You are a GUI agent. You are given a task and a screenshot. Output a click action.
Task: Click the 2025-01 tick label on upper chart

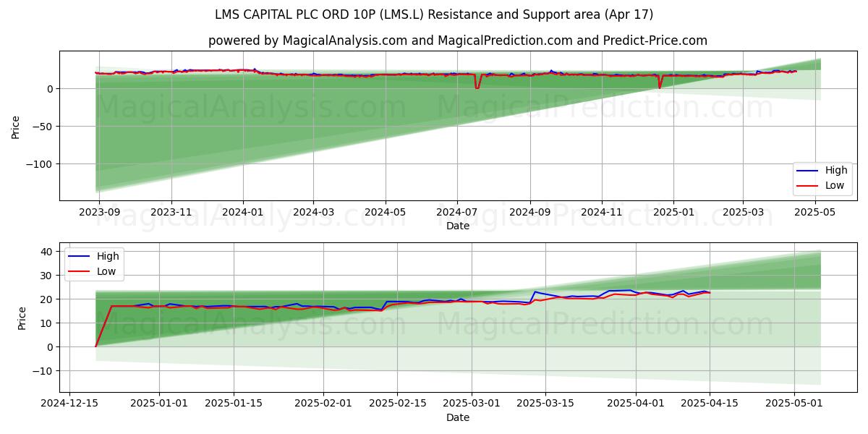pyautogui.click(x=673, y=212)
